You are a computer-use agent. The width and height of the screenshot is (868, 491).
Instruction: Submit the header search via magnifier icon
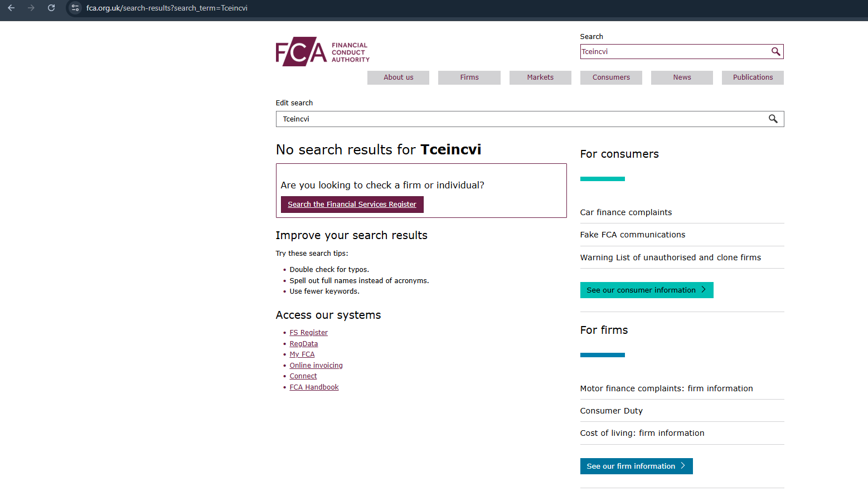click(x=775, y=51)
